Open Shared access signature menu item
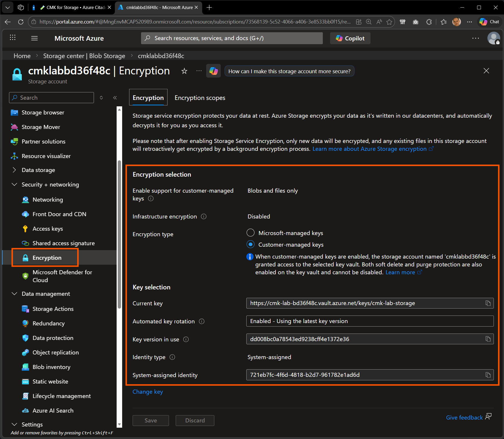The width and height of the screenshot is (504, 439). pos(64,243)
